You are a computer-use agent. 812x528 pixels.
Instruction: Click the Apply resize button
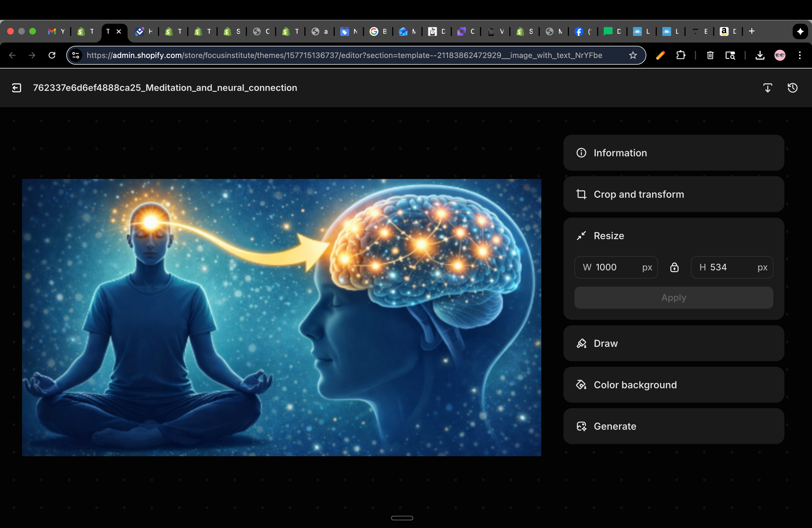[673, 298]
